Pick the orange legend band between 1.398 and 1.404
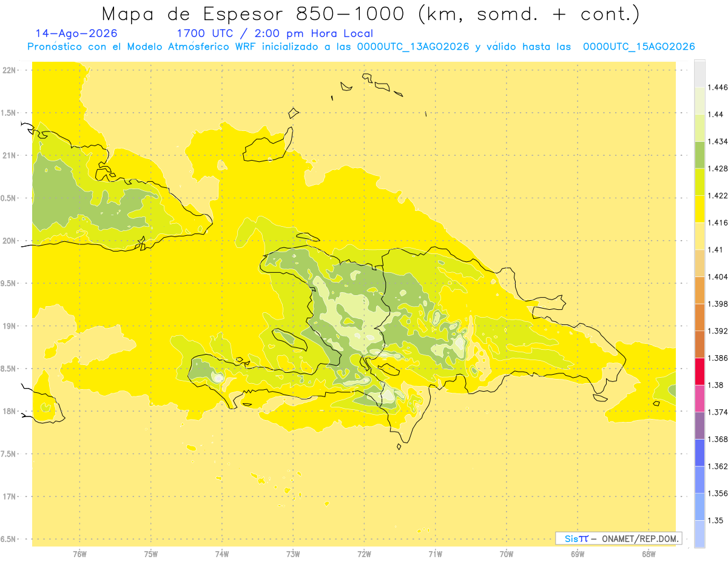The width and height of the screenshot is (728, 562). click(699, 290)
